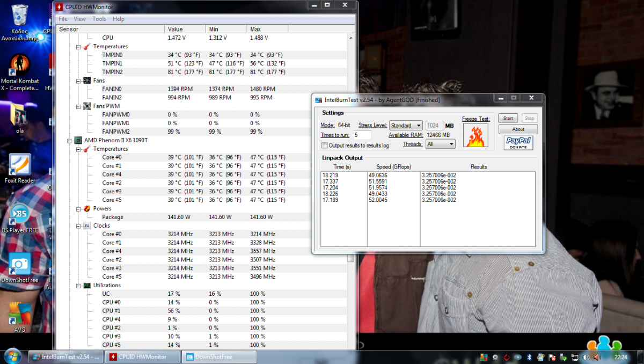The width and height of the screenshot is (644, 364).
Task: Click the Freeze Test flame image in IntelBurnTest
Action: coord(475,135)
